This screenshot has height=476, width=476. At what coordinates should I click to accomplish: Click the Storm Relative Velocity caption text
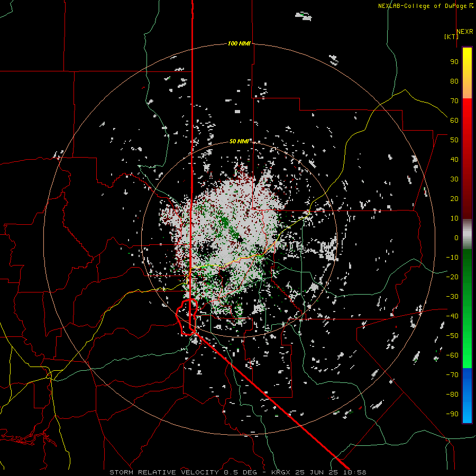tap(237, 472)
